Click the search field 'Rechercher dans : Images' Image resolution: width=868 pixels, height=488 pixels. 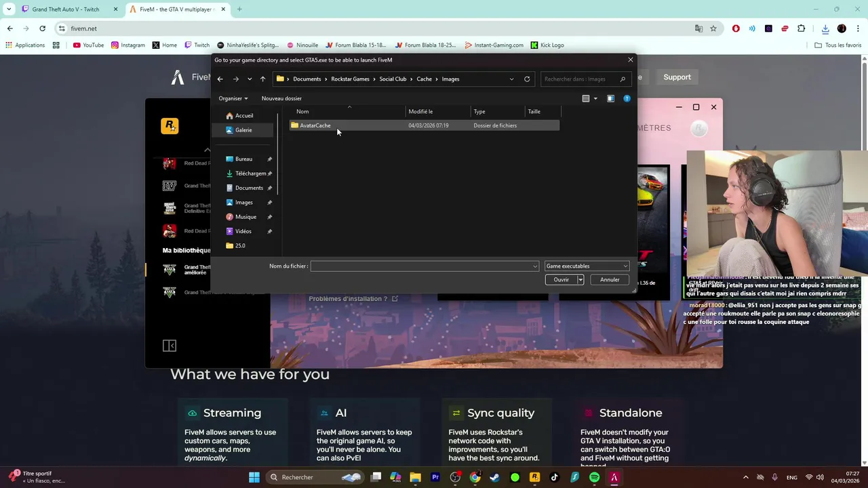coord(585,79)
